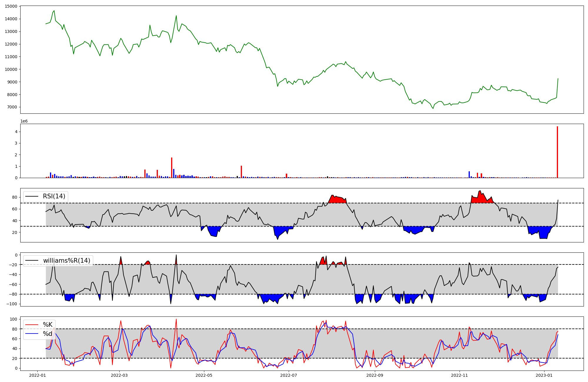The image size is (588, 382).
Task: Click the 1e6 volume scale label
Action: tap(24, 121)
